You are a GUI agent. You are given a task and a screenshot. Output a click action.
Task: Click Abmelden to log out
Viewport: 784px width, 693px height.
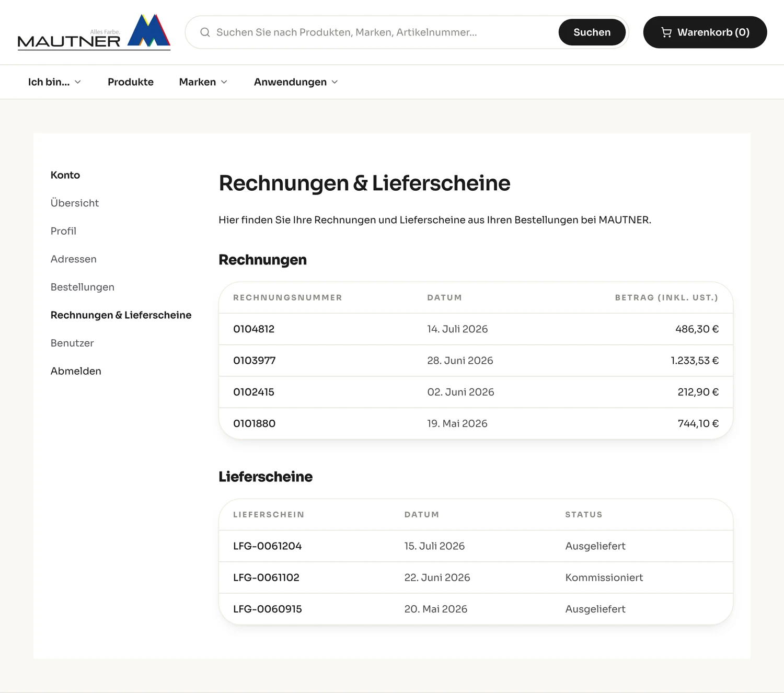tap(76, 371)
